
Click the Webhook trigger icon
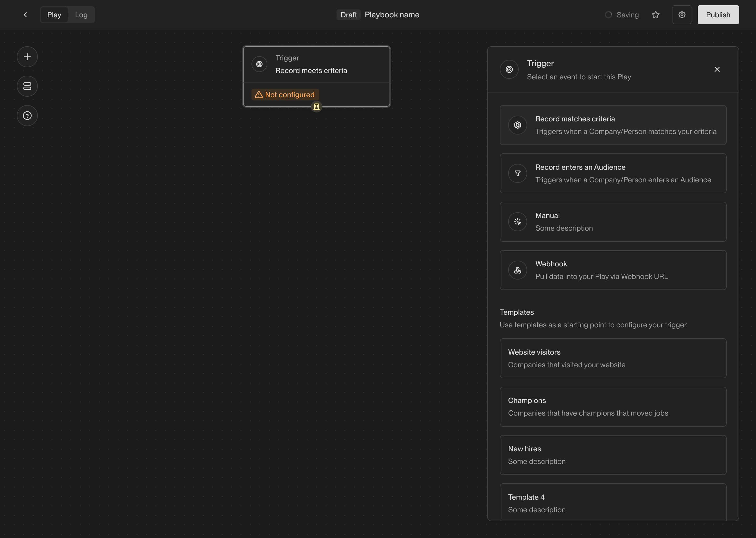click(x=517, y=270)
